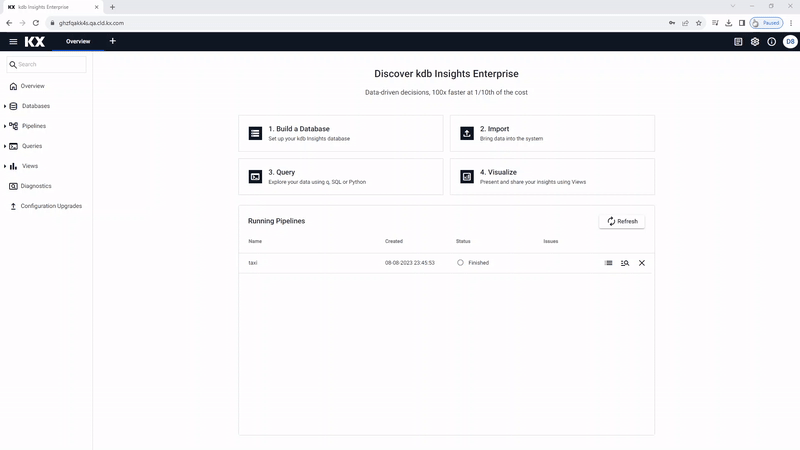Click the Configuration Upgrades arrow icon
This screenshot has height=450, width=800.
(x=13, y=206)
